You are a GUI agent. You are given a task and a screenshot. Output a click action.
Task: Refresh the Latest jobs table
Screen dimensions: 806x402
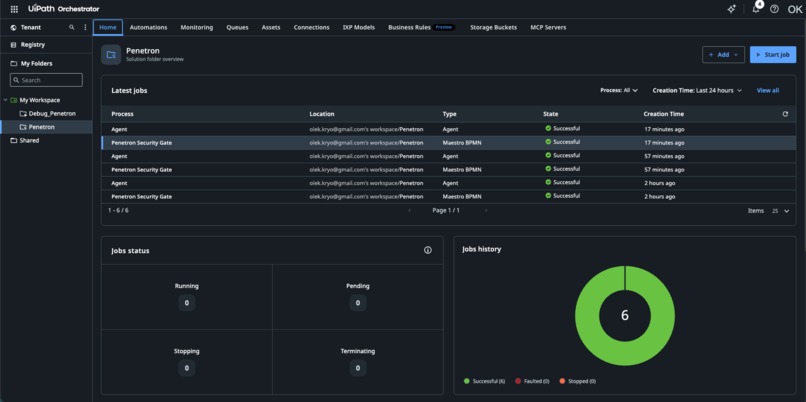tap(785, 114)
